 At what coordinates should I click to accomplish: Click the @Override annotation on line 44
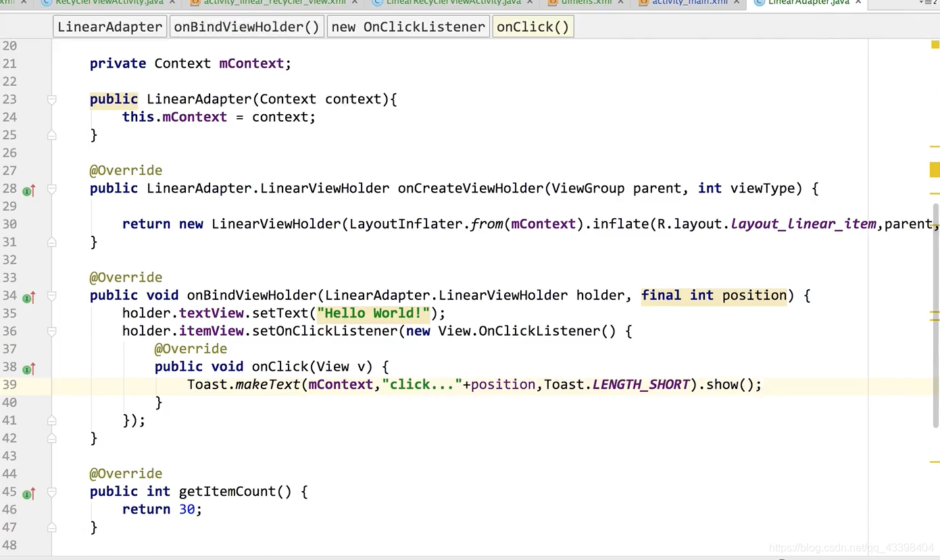[126, 474]
